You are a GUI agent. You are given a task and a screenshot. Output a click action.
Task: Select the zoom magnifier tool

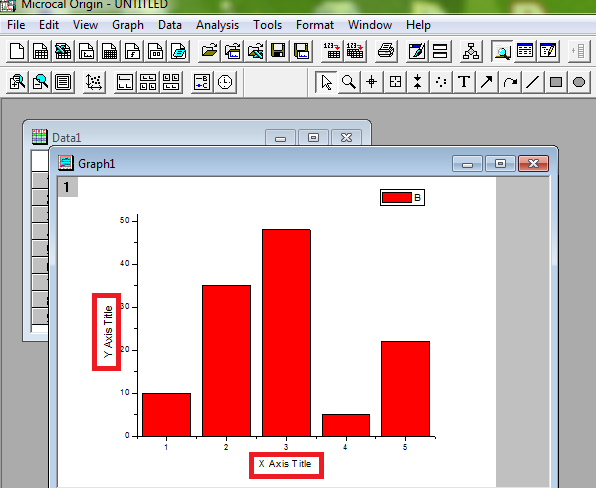click(x=349, y=82)
